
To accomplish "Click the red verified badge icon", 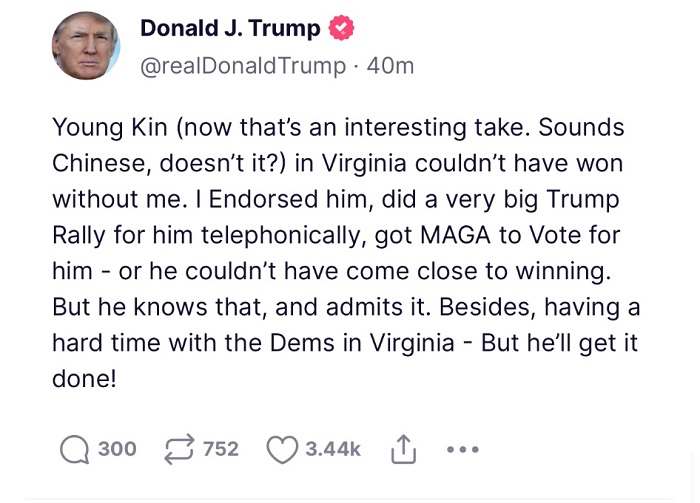I will tap(342, 29).
